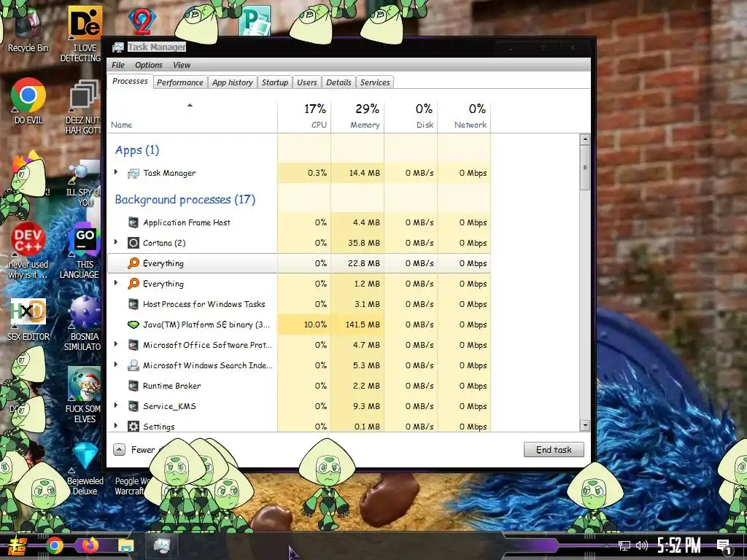The image size is (747, 560).
Task: Sort processes by Name column
Action: click(x=193, y=117)
